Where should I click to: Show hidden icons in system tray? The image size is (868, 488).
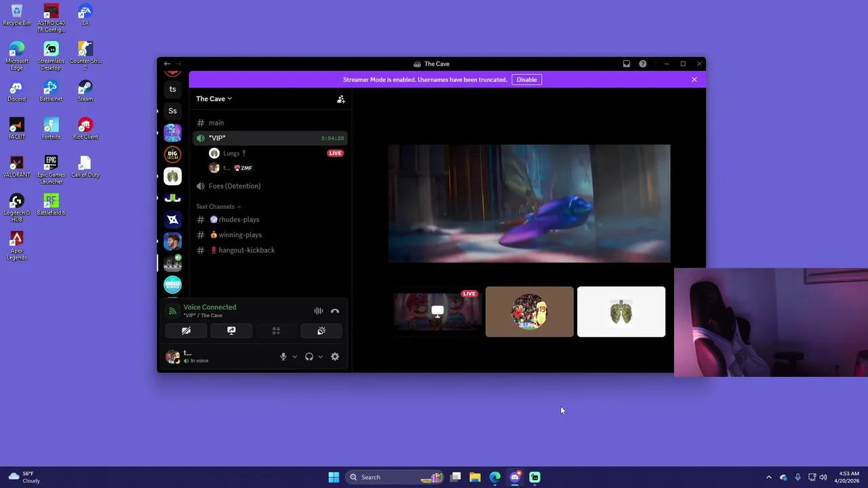pyautogui.click(x=768, y=477)
